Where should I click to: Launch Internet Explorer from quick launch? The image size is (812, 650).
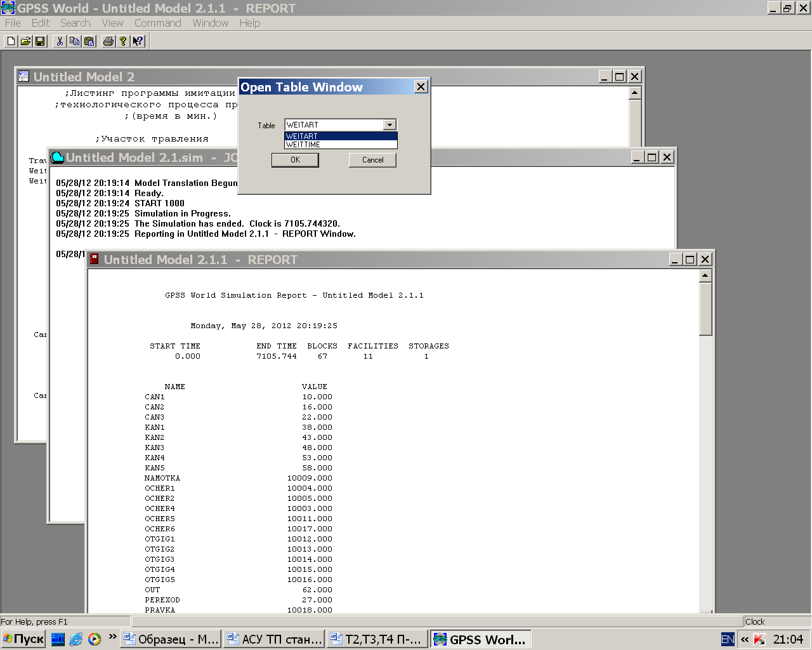click(76, 639)
